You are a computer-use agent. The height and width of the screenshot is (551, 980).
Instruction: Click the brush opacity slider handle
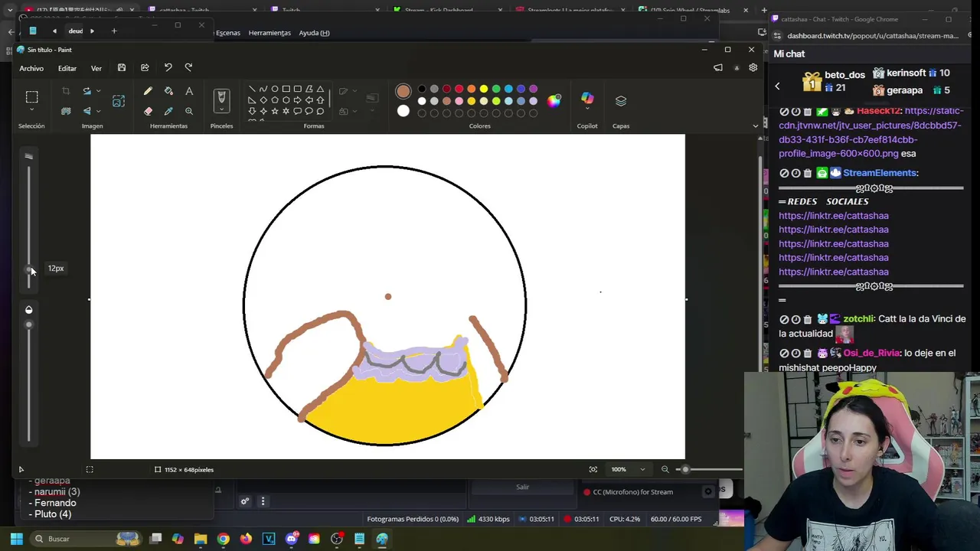(x=29, y=324)
